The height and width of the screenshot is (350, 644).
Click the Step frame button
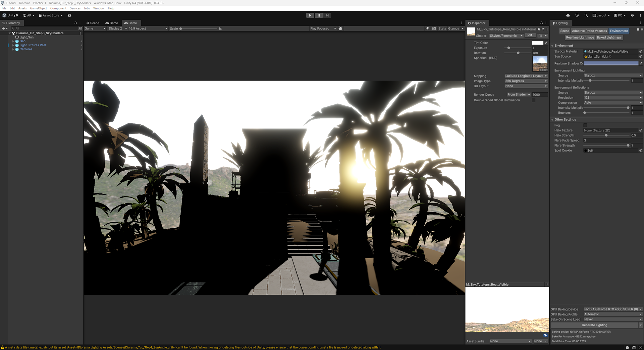[327, 15]
